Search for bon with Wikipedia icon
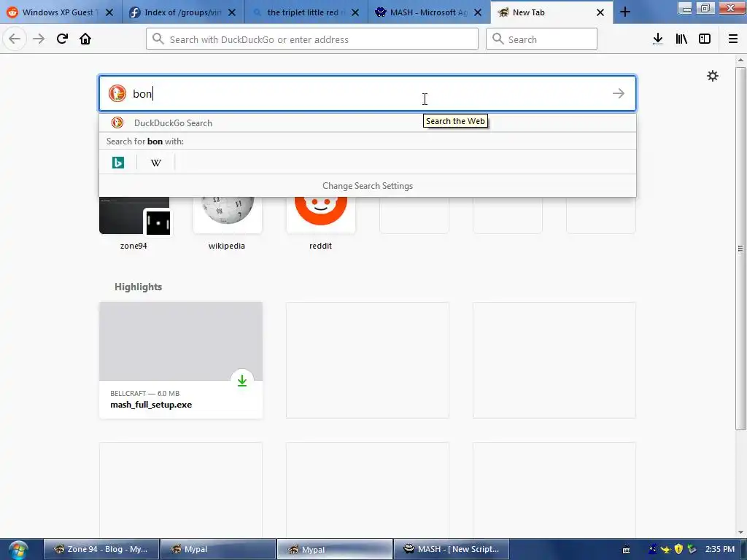Viewport: 747px width, 560px height. 156,163
